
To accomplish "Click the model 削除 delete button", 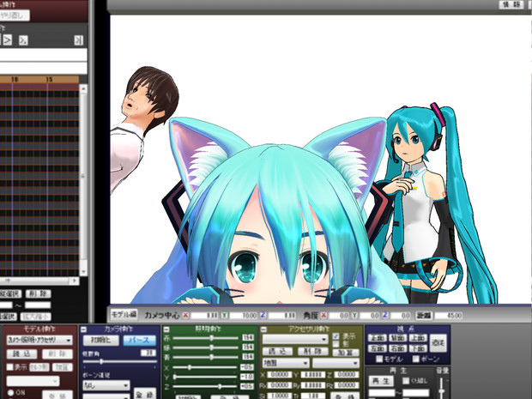I will coord(57,354).
